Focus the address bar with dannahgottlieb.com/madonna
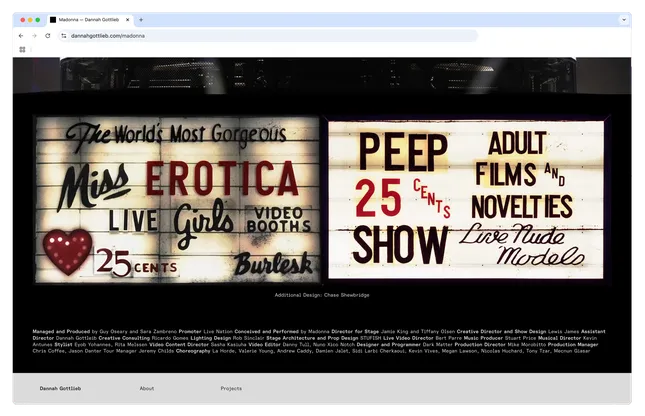The height and width of the screenshot is (416, 645). point(269,36)
